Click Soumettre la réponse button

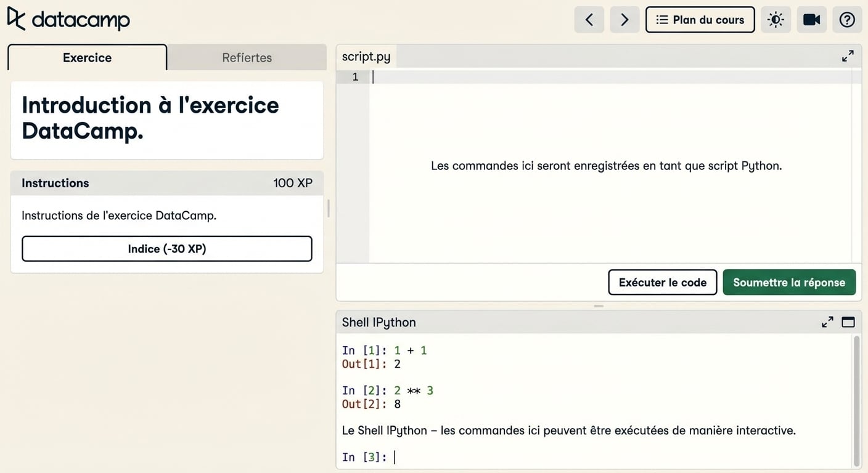tap(789, 282)
